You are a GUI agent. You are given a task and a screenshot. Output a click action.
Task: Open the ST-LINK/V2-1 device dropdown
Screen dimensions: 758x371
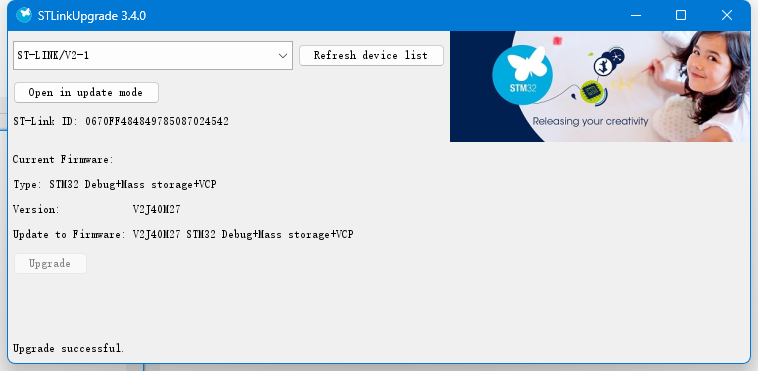pos(153,55)
